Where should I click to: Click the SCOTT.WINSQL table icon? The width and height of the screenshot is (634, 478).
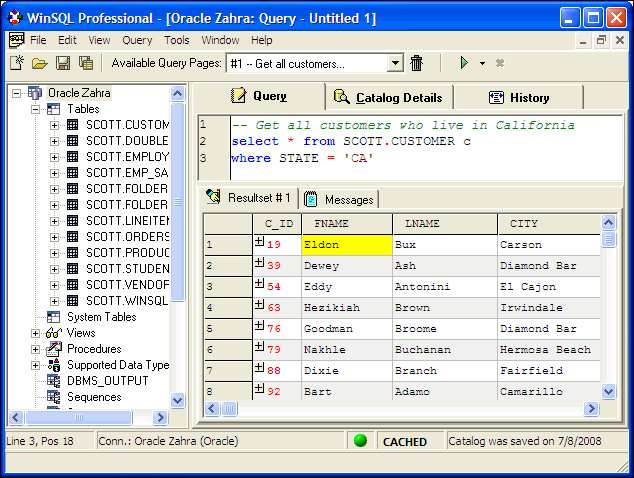click(72, 301)
